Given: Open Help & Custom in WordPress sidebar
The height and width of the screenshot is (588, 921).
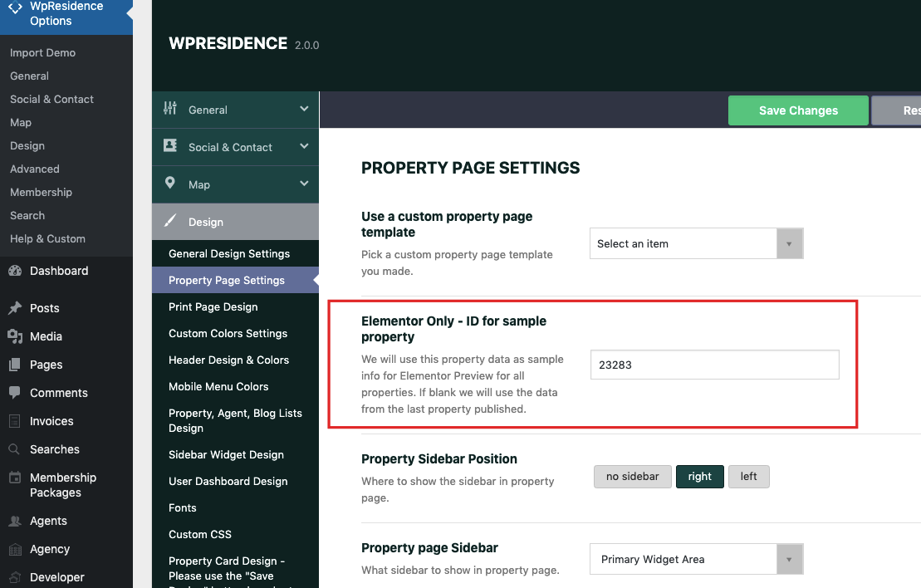Looking at the screenshot, I should [x=47, y=238].
